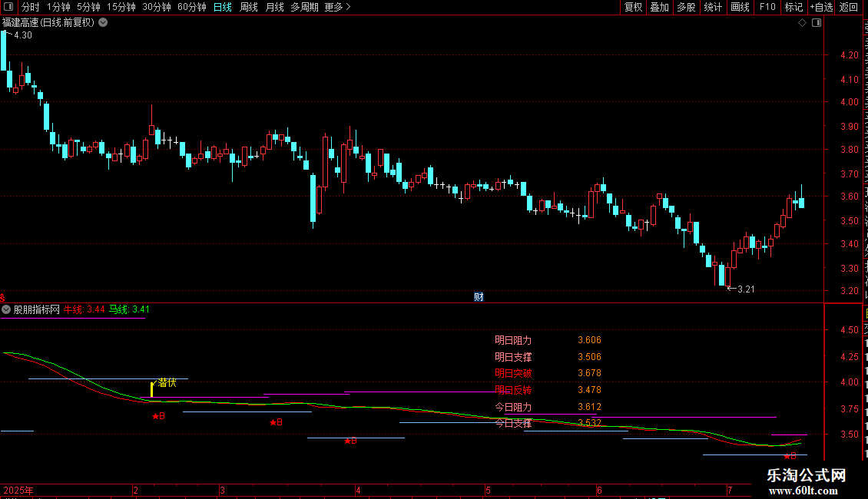Image resolution: width=868 pixels, height=499 pixels.
Task: Expand 股朋指标网 indicator dropdown
Action: 6,310
